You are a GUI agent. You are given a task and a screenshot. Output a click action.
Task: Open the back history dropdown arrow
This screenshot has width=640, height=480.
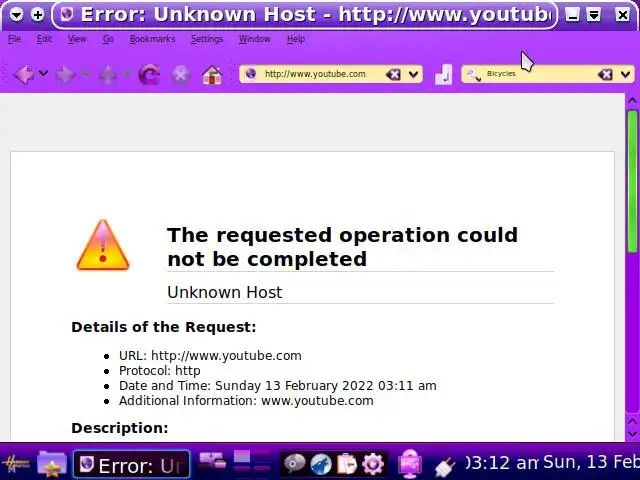(x=44, y=74)
